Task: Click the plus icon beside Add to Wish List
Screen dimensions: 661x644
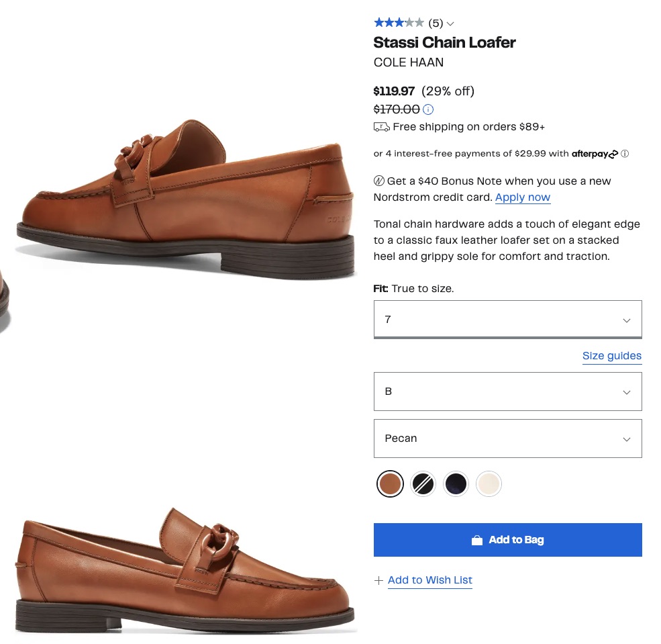Action: coord(379,580)
